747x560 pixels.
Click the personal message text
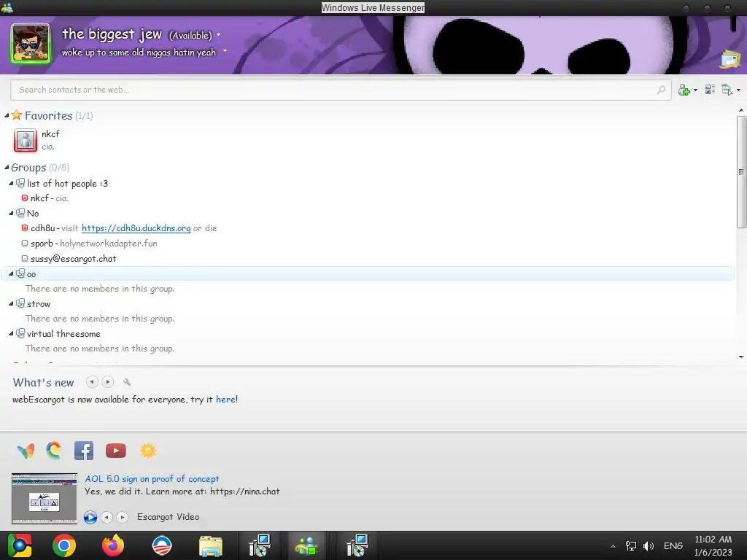coord(139,52)
